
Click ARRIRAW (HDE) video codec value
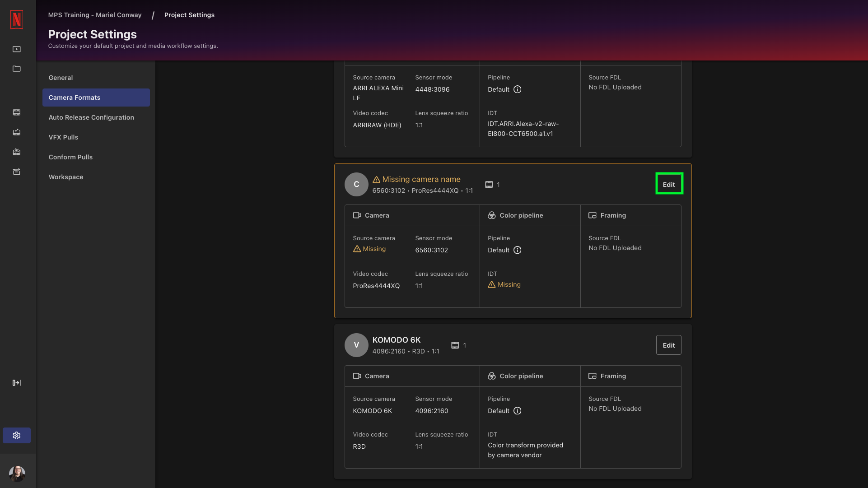[x=377, y=125]
